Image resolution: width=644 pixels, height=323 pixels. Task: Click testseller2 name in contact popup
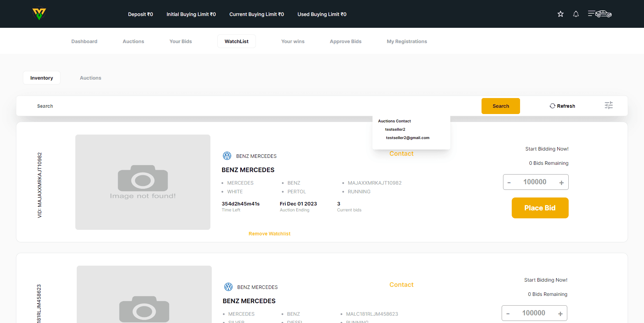tap(395, 129)
